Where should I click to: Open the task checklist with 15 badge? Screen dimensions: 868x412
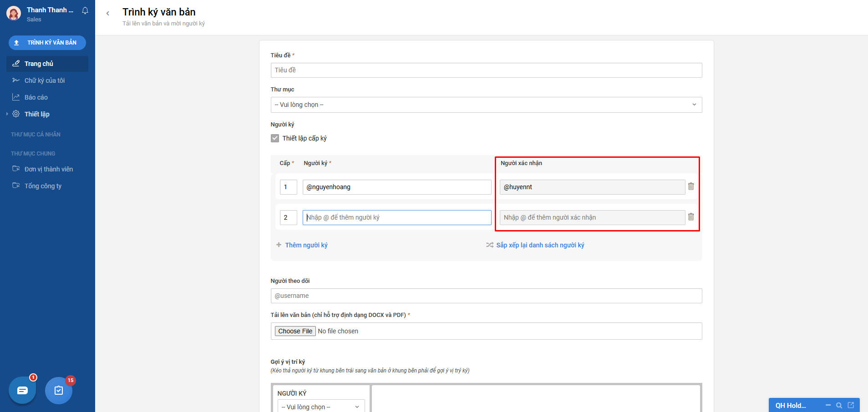tap(59, 390)
